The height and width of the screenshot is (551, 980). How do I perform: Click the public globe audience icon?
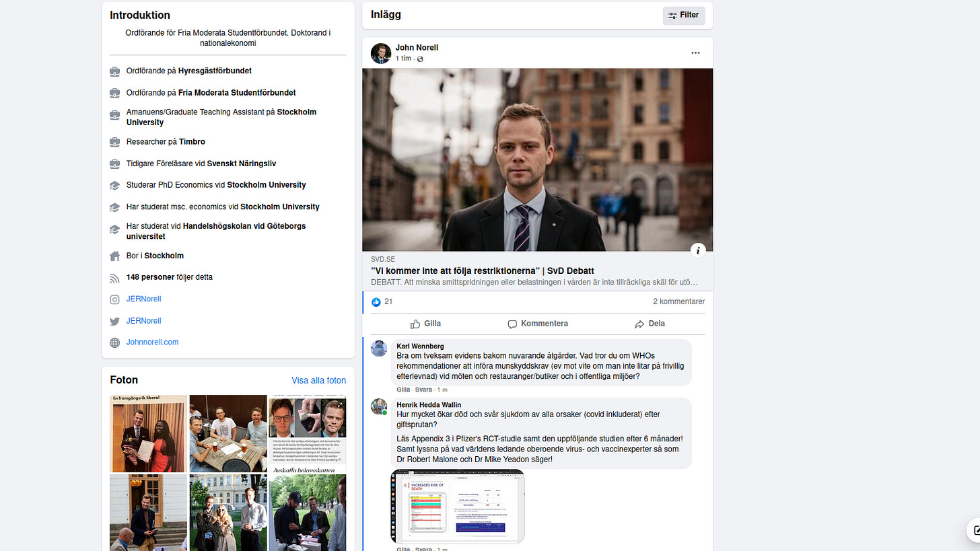click(420, 59)
